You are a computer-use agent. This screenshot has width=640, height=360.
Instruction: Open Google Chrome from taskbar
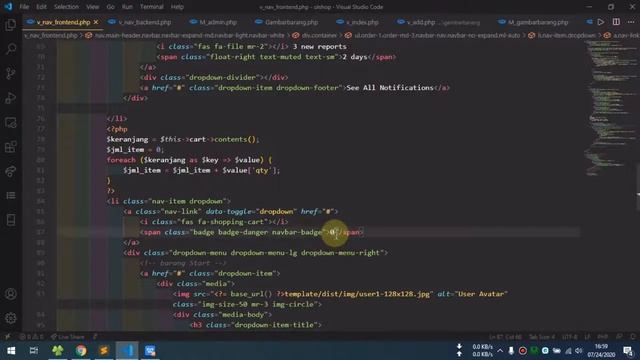81,351
